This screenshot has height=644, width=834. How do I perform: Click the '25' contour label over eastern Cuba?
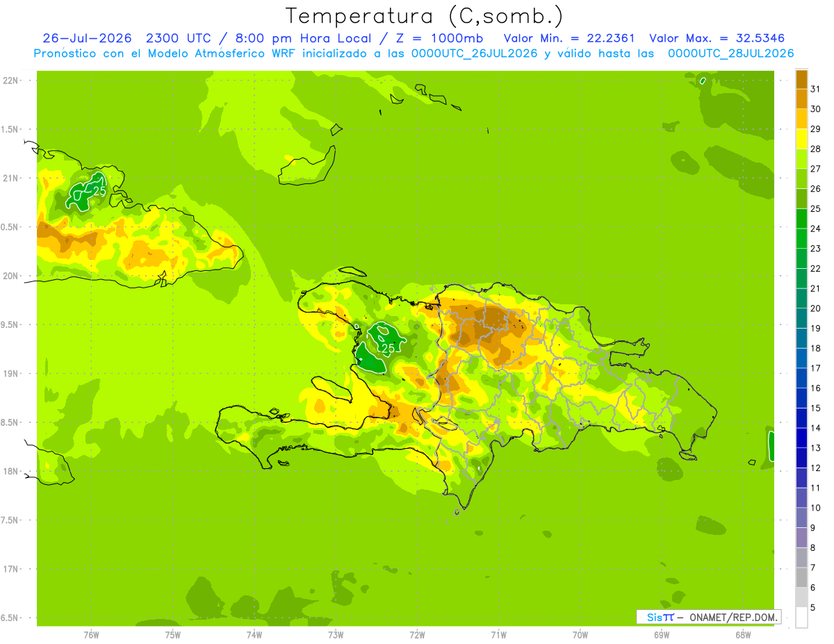pyautogui.click(x=99, y=191)
